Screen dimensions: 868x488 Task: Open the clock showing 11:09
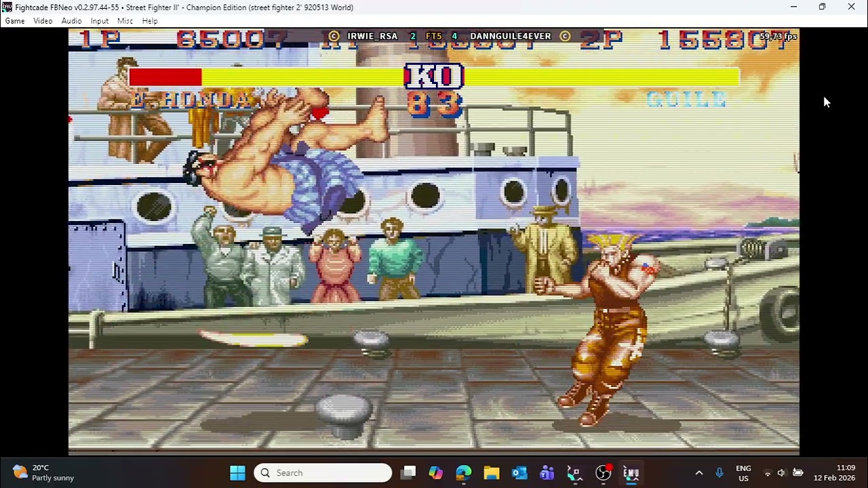tap(834, 472)
